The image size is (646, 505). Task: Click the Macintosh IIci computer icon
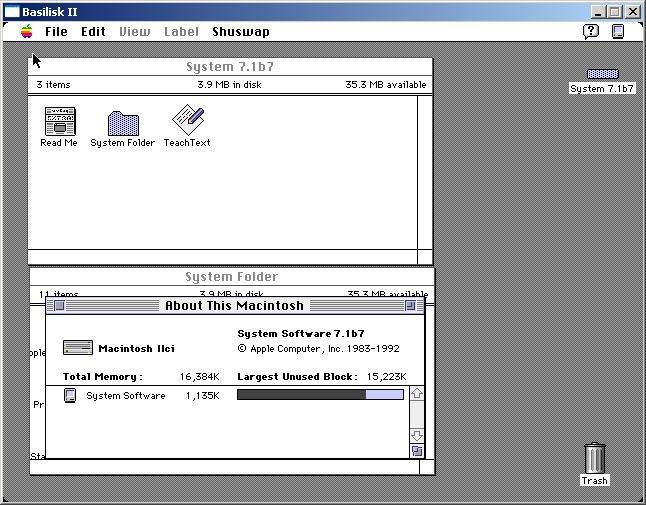click(x=78, y=348)
